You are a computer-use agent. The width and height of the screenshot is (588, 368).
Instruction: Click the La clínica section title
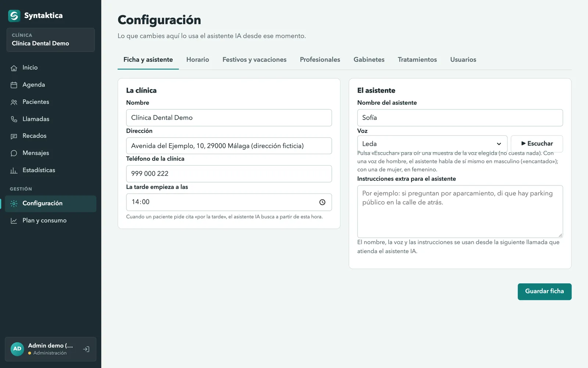[x=141, y=91]
